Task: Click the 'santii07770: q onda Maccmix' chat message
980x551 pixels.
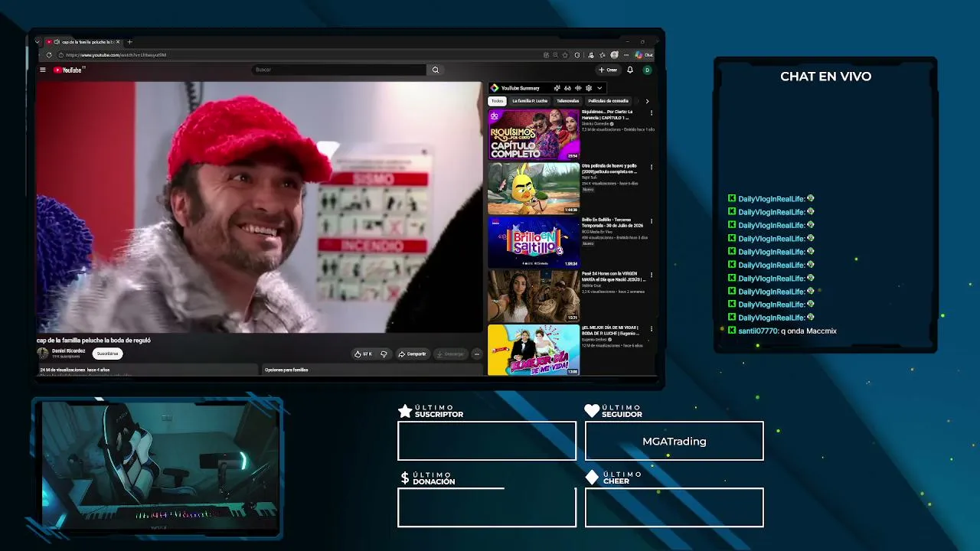Action: (782, 331)
